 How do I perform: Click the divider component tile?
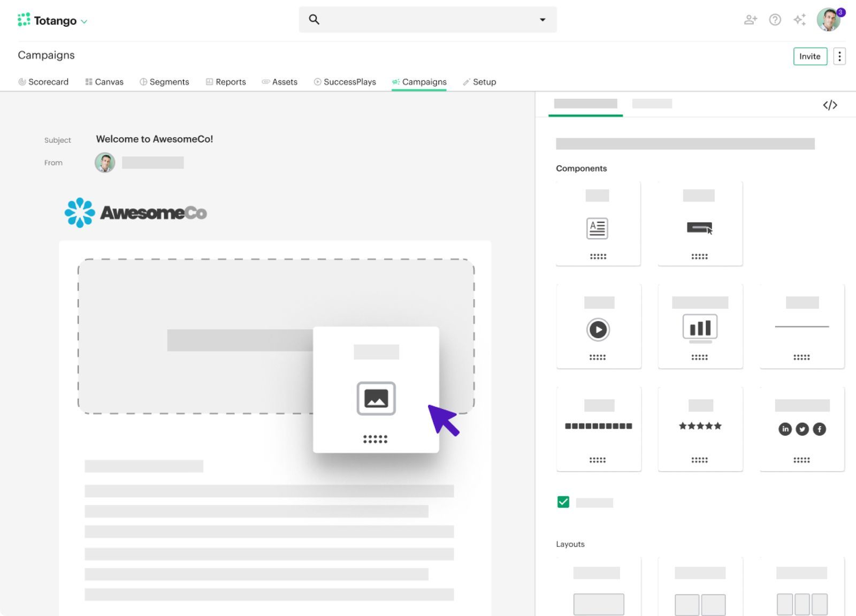[x=801, y=326]
